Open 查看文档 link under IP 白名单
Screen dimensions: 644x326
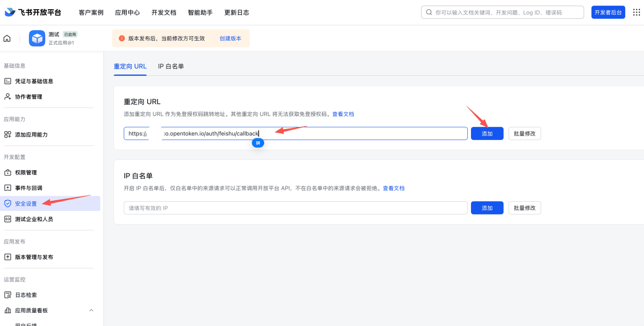[394, 188]
